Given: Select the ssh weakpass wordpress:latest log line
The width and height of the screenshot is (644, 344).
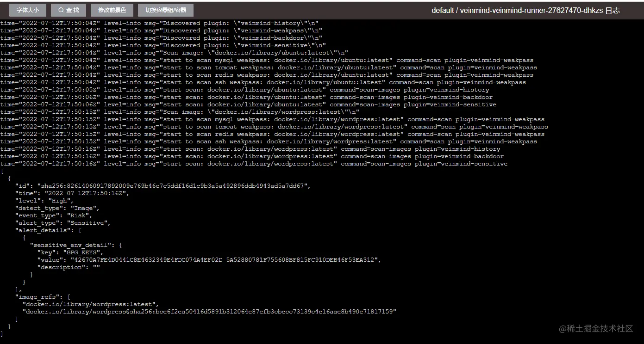Looking at the screenshot, I should [269, 141].
